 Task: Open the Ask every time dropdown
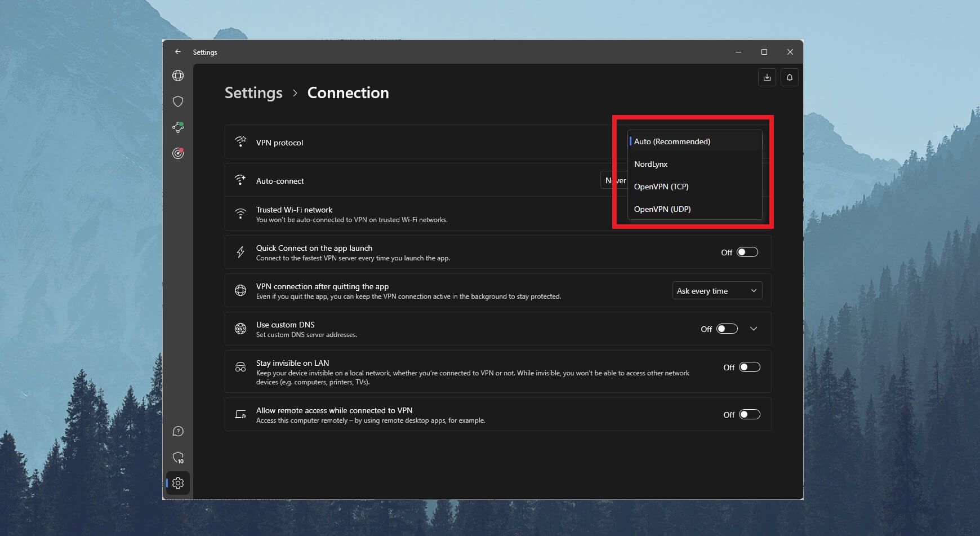pos(717,290)
